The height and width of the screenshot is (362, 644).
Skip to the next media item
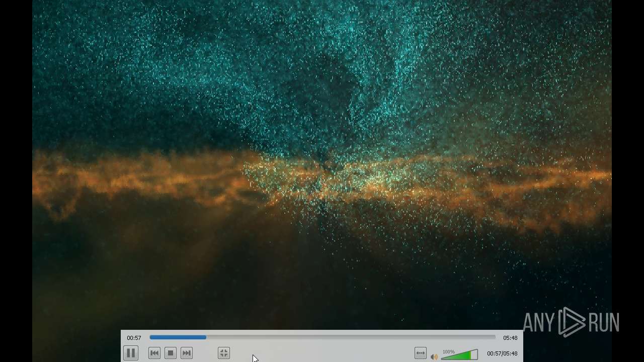187,353
